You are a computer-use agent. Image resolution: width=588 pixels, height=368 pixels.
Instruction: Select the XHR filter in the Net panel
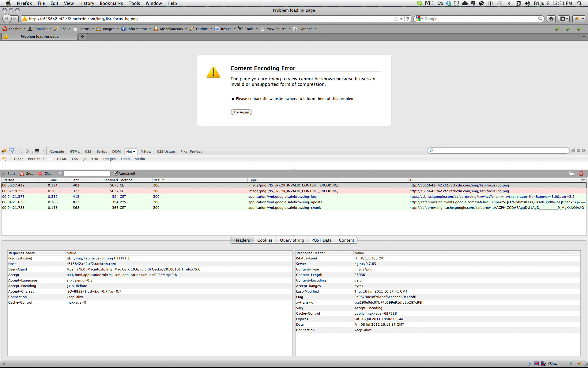(x=95, y=159)
